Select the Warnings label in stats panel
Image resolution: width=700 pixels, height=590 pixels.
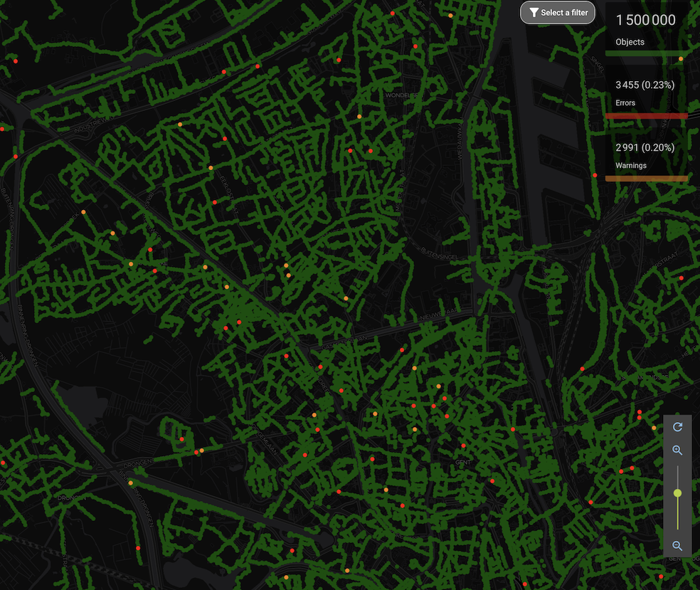click(x=630, y=166)
